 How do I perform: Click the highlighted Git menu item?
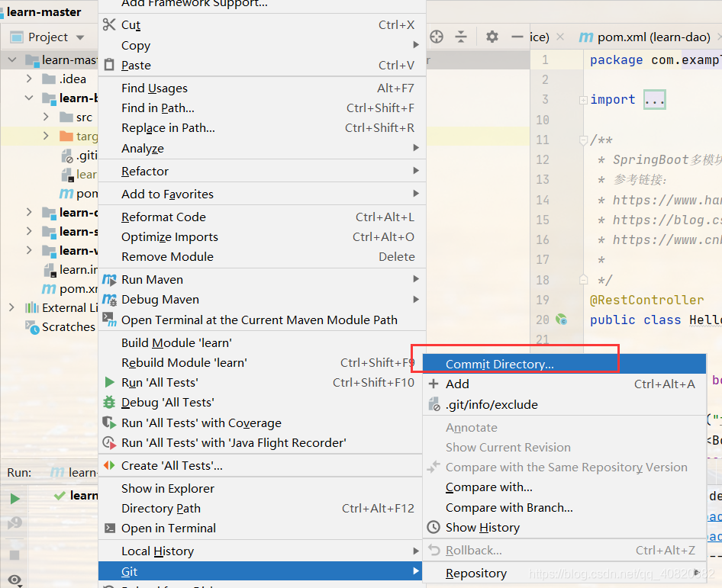point(260,571)
